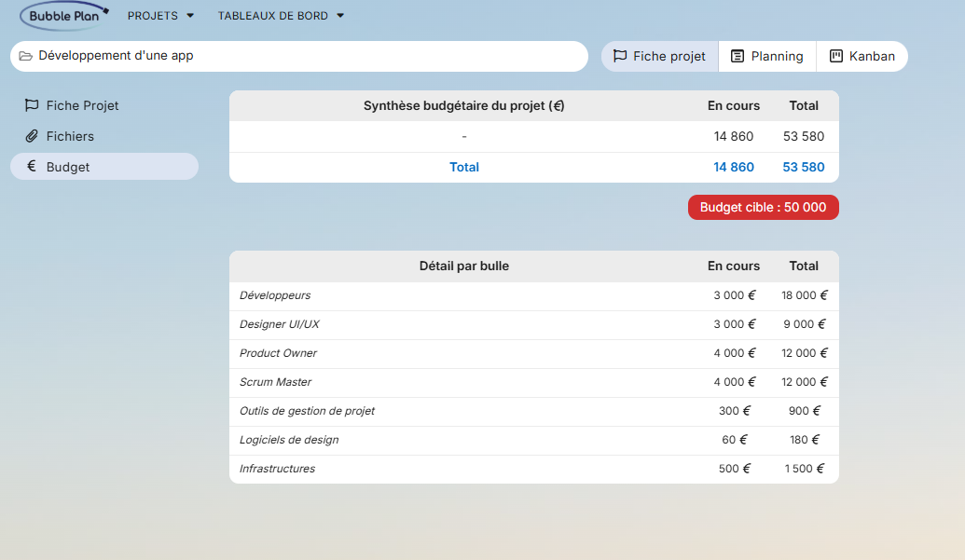This screenshot has width=965, height=560.
Task: Select the Scrum Master row label
Action: tap(275, 382)
